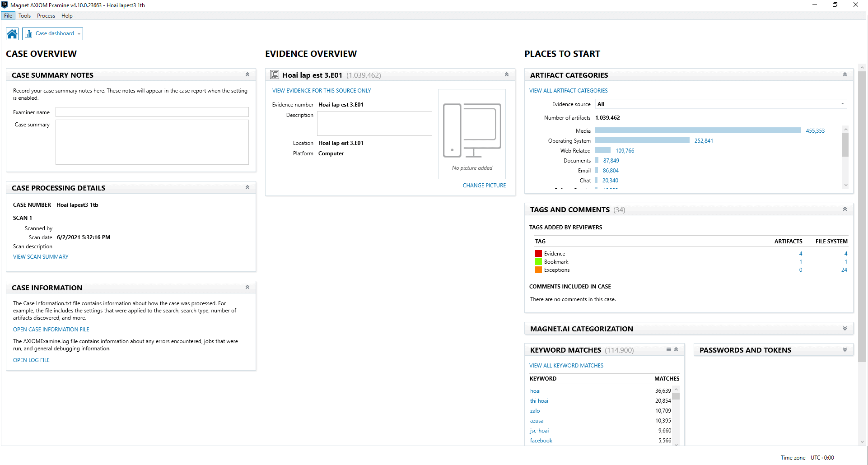Click the scan date 6/2/2021 5:32:16 PM
Viewport: 868px width, 465px height.
click(84, 237)
